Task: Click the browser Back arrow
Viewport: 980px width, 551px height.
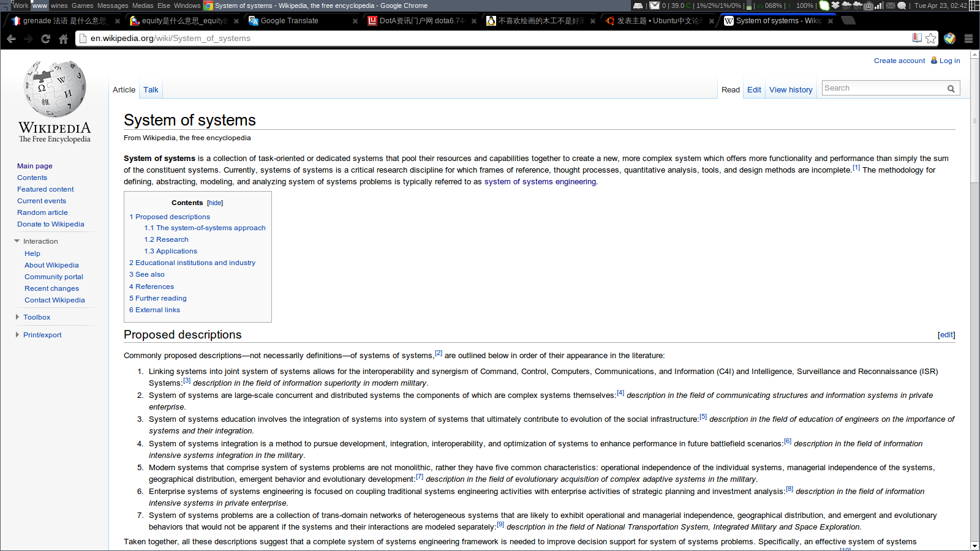Action: tap(11, 39)
